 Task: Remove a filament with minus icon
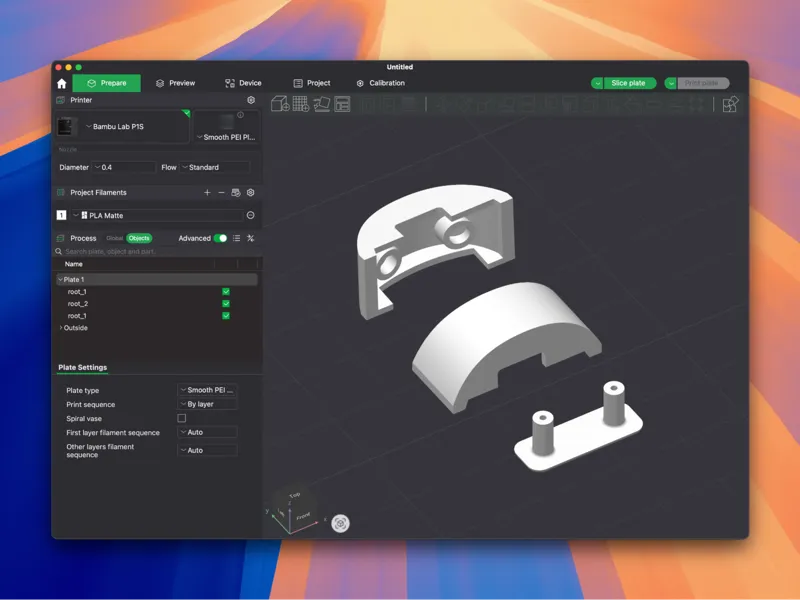point(221,192)
